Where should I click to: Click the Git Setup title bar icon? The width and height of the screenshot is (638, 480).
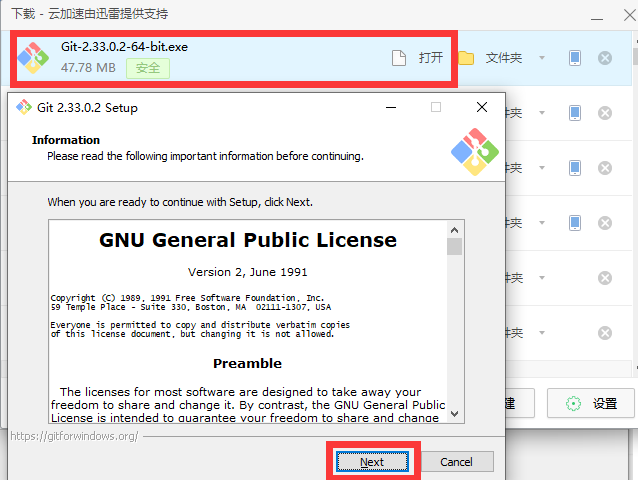24,107
